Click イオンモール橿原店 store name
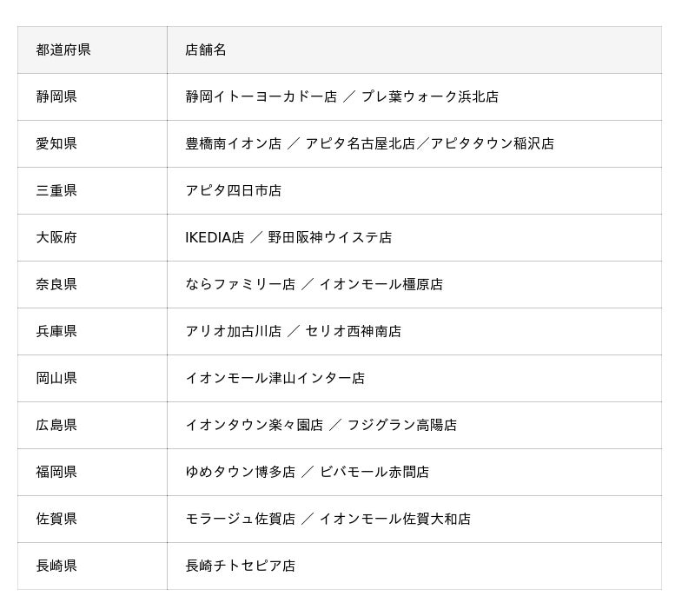695x616 pixels. pyautogui.click(x=381, y=284)
